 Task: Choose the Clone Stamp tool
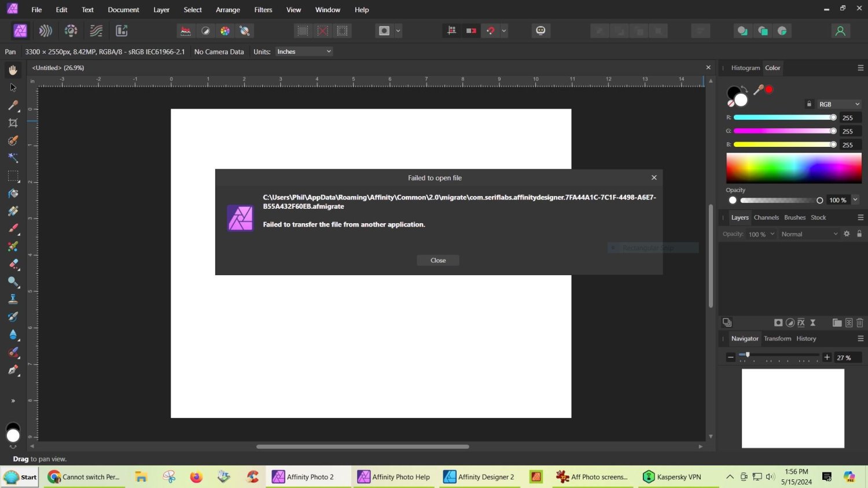(x=13, y=298)
